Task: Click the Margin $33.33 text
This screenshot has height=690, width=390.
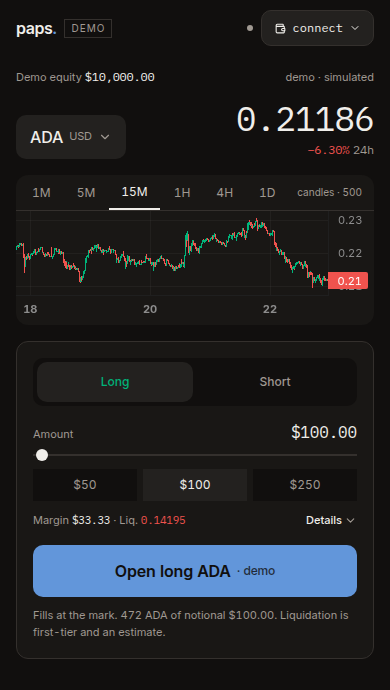Action: click(72, 521)
